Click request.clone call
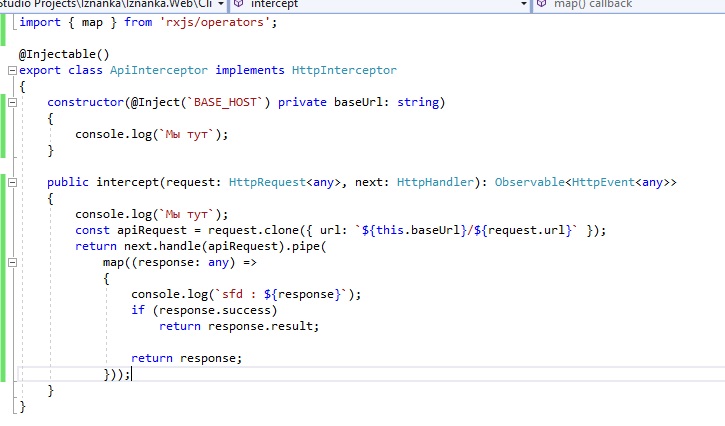This screenshot has height=426, width=725. coord(253,230)
